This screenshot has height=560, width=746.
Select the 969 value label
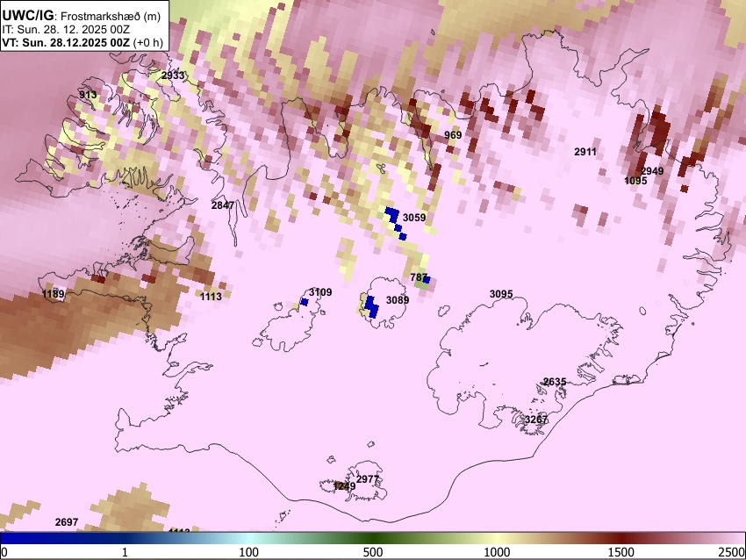(453, 135)
